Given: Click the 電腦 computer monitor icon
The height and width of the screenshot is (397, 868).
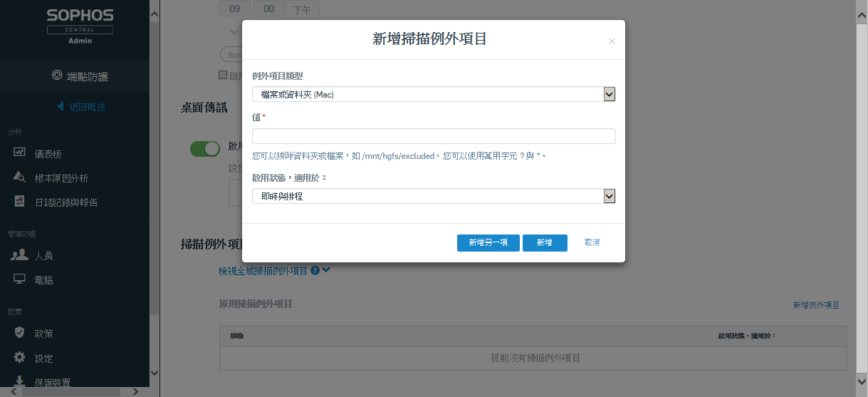Looking at the screenshot, I should pyautogui.click(x=19, y=279).
